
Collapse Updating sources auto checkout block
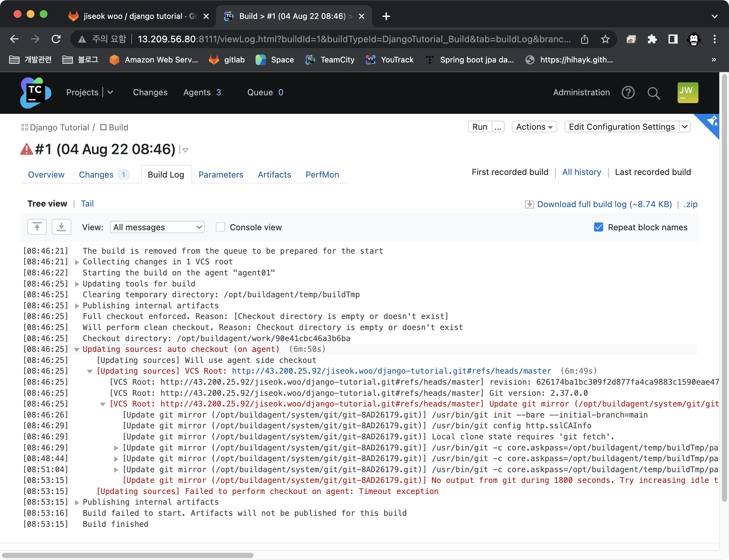(77, 350)
